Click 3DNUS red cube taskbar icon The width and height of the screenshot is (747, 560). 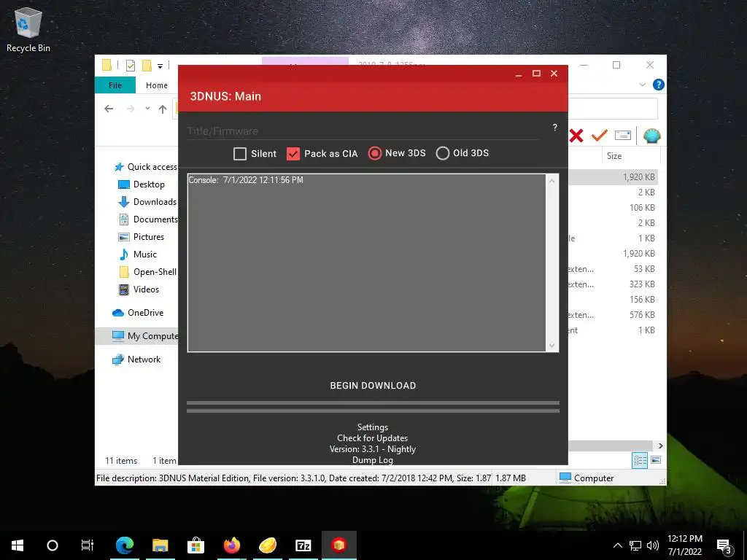338,545
